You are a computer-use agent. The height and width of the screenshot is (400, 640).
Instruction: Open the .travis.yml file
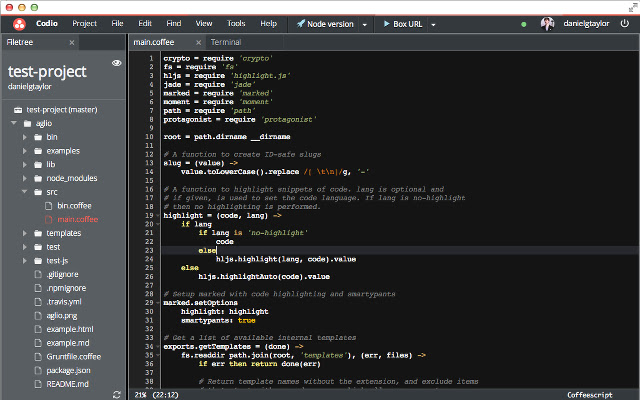point(64,302)
